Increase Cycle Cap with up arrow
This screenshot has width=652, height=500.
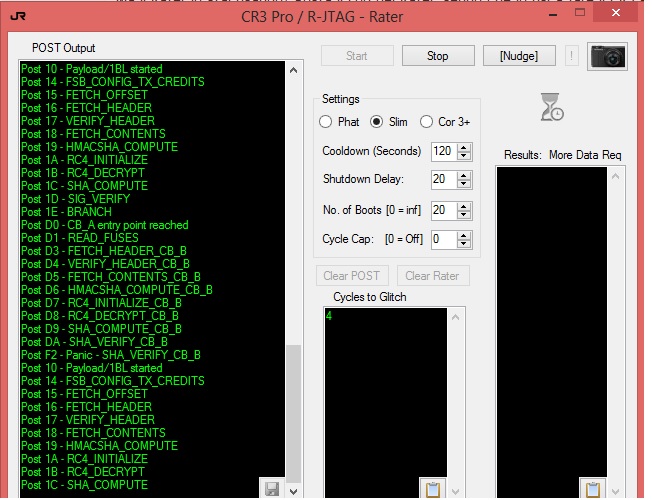tap(464, 235)
